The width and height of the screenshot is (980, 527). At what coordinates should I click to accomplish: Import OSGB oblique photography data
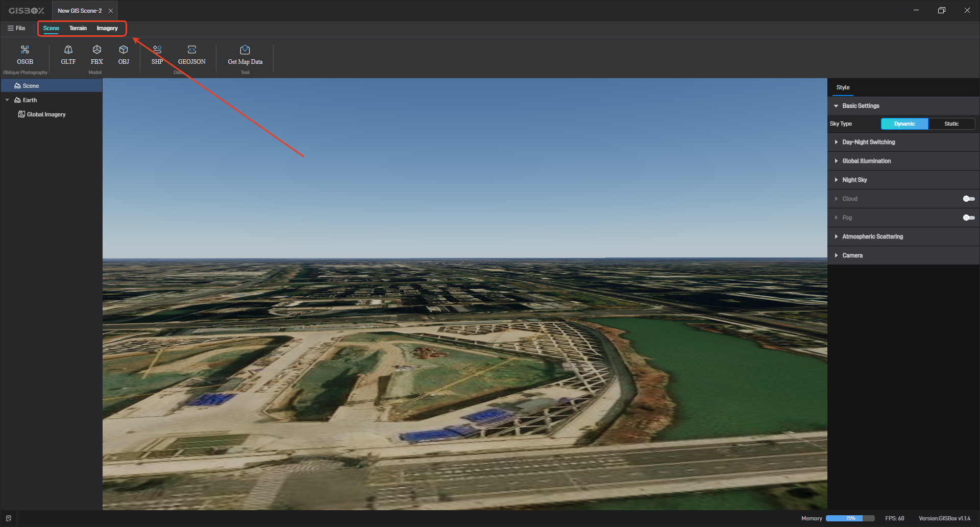[25, 55]
